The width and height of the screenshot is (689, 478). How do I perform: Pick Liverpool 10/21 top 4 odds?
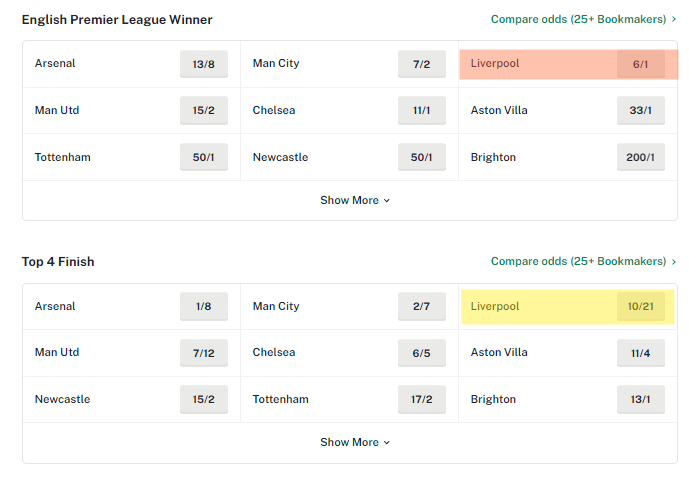(641, 306)
